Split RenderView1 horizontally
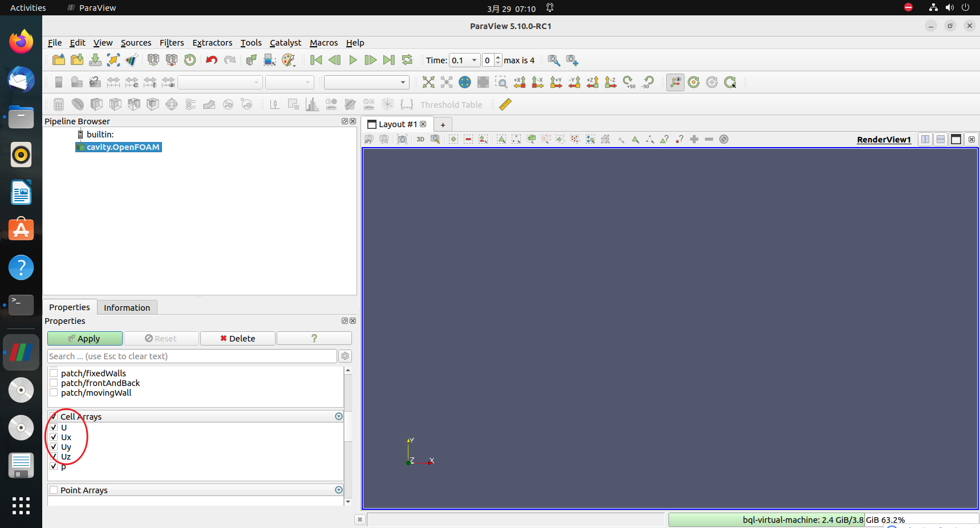 tap(925, 139)
